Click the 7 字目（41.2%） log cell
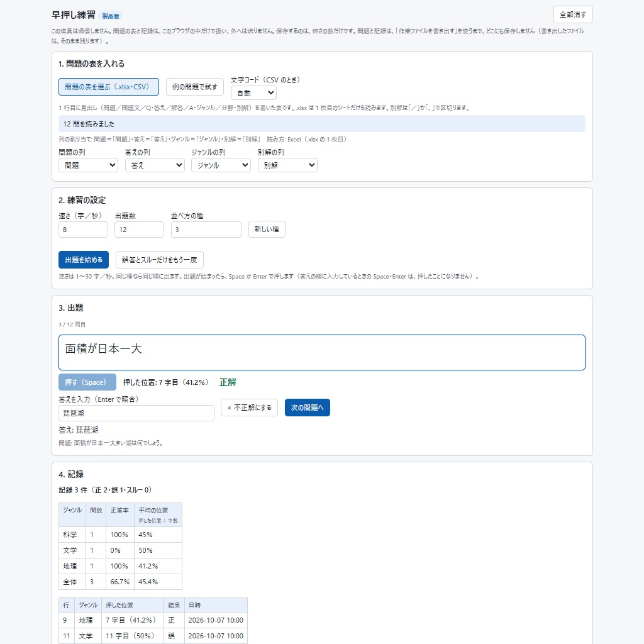The image size is (644, 644). coord(133,620)
